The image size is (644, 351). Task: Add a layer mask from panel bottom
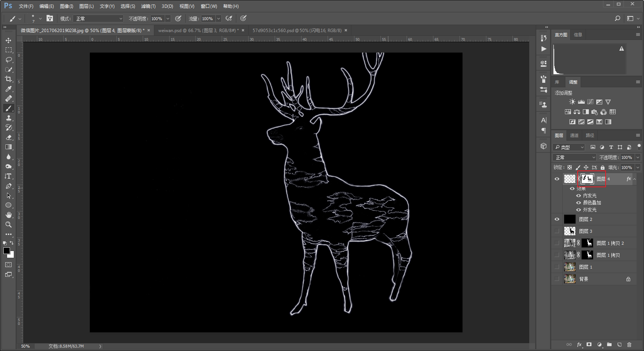click(x=589, y=345)
